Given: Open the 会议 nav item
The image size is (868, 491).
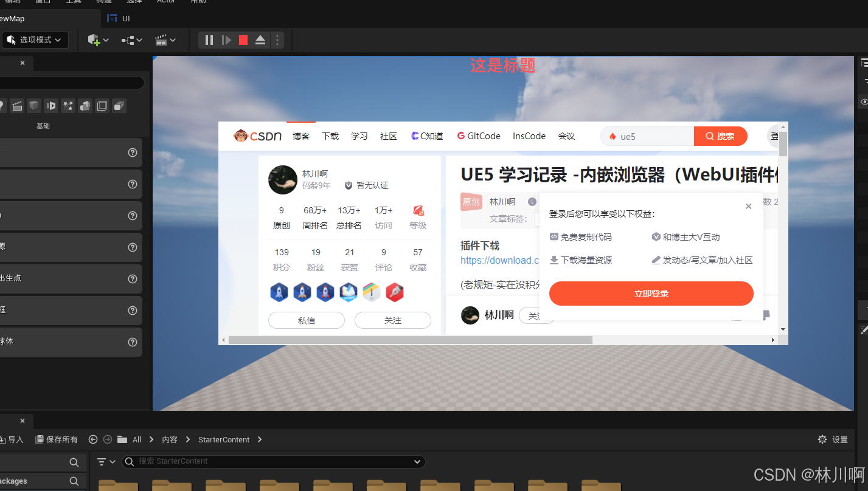Looking at the screenshot, I should [567, 136].
